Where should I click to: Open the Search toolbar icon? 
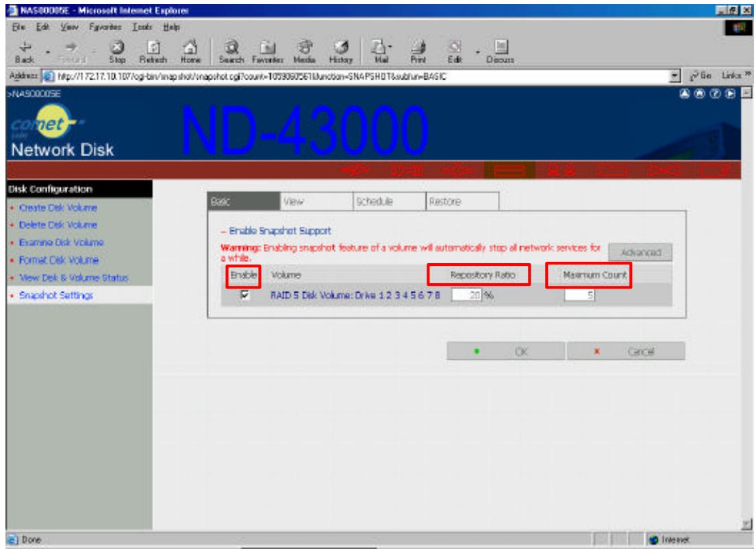(x=231, y=52)
